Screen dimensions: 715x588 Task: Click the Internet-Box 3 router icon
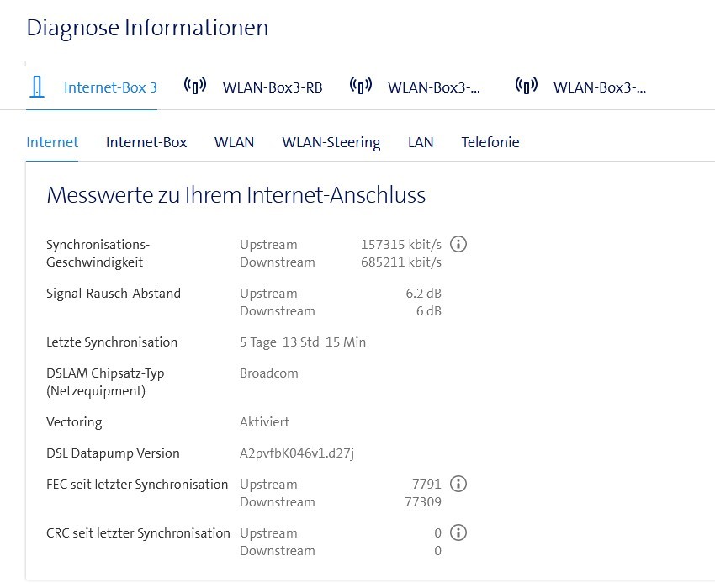click(x=37, y=87)
